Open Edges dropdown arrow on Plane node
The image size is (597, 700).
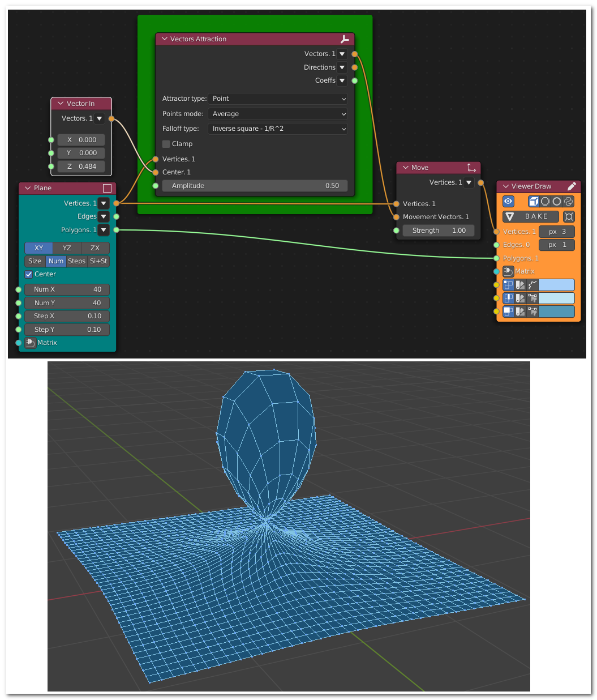(104, 216)
